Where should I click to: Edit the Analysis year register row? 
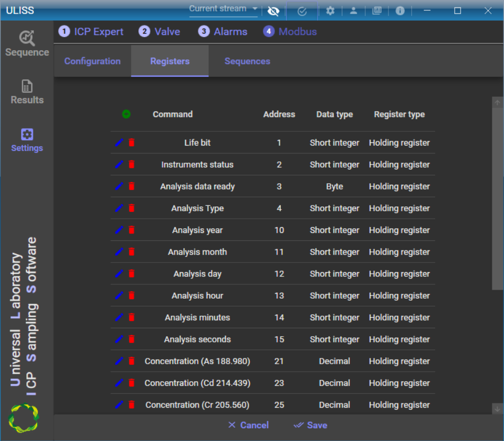pos(119,230)
